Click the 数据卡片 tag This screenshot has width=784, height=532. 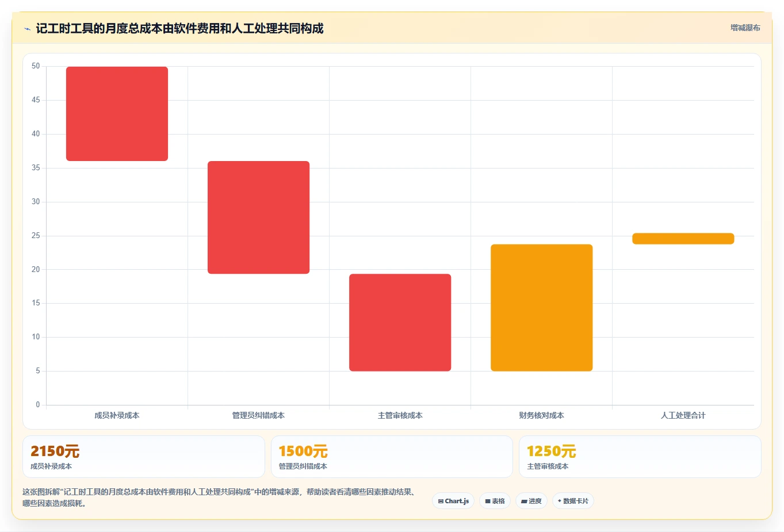pyautogui.click(x=573, y=501)
